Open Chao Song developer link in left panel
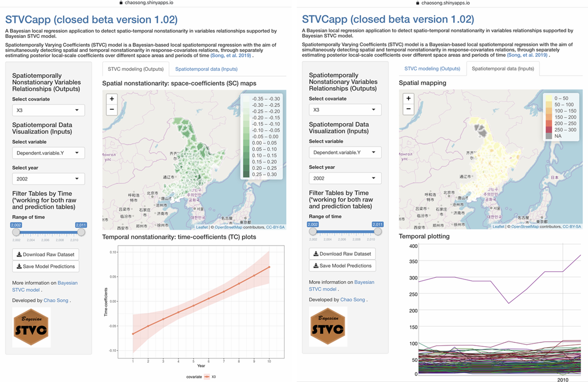 point(56,300)
